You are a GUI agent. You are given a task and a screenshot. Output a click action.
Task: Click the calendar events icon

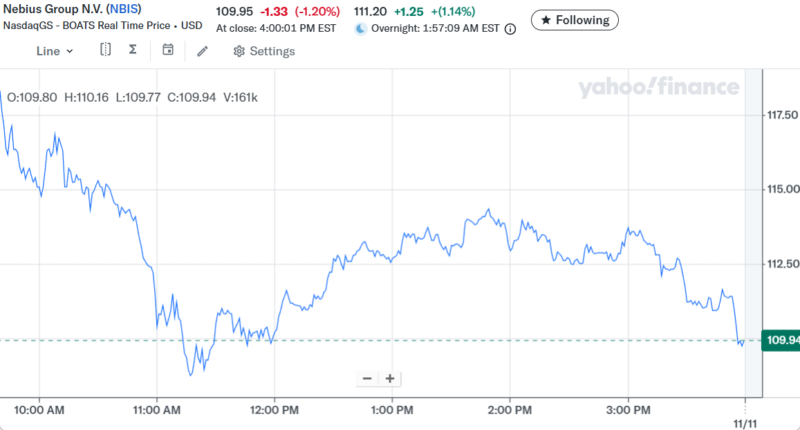point(168,51)
